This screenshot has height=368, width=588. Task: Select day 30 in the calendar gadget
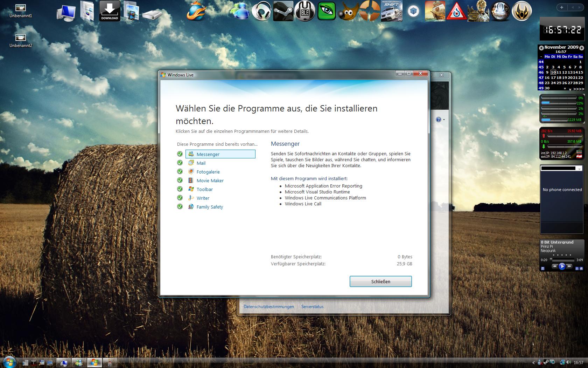pyautogui.click(x=547, y=88)
